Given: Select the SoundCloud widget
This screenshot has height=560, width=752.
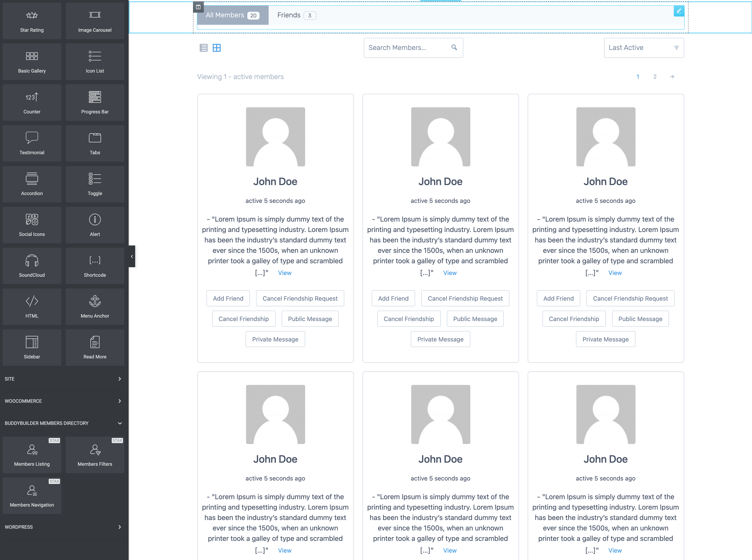Looking at the screenshot, I should point(32,265).
